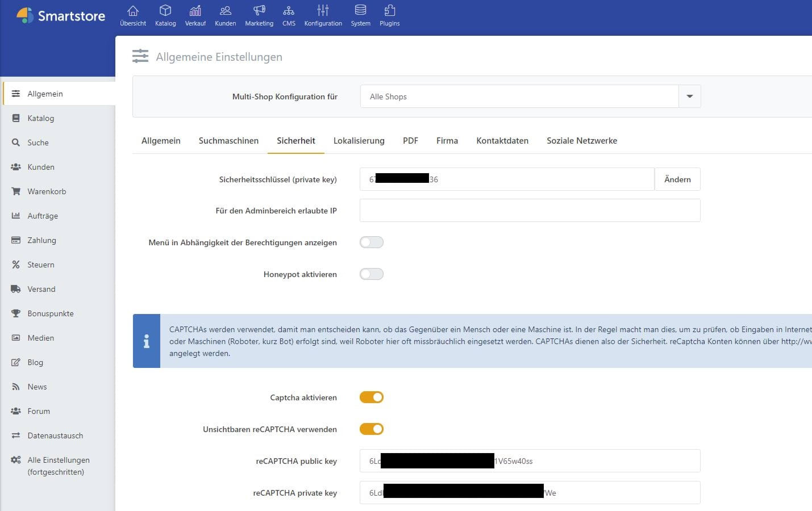Click the Ändern button
812x511 pixels.
tap(677, 179)
